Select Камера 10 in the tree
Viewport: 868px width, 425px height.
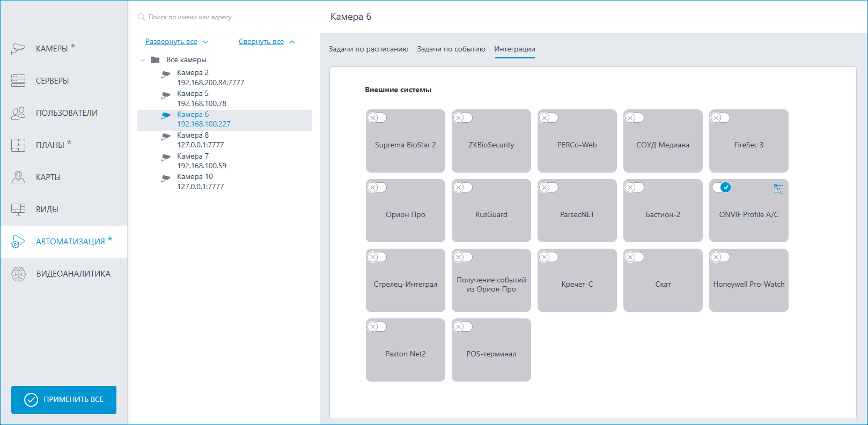(224, 182)
